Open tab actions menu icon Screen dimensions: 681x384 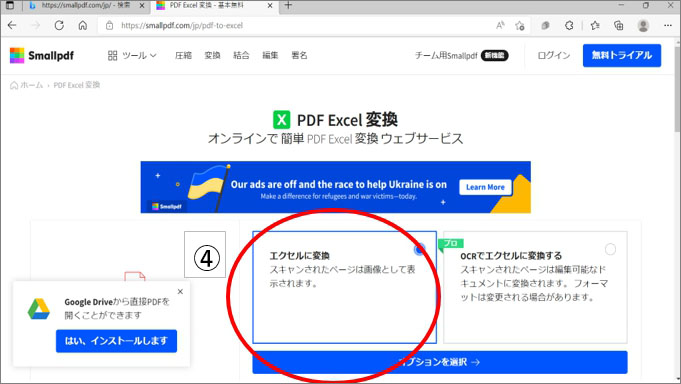(10, 6)
